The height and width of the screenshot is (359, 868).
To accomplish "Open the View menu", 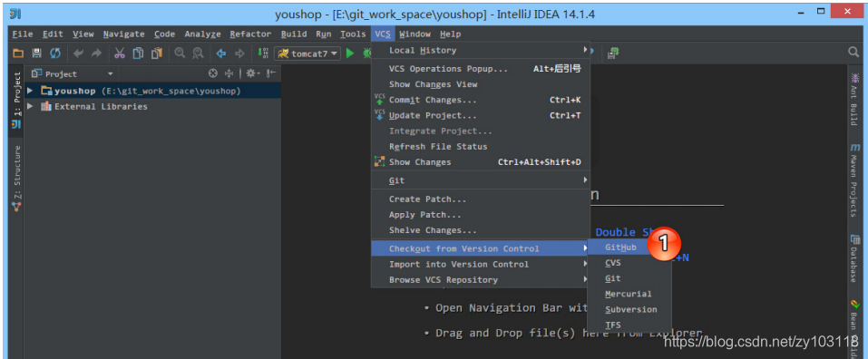I will click(83, 34).
